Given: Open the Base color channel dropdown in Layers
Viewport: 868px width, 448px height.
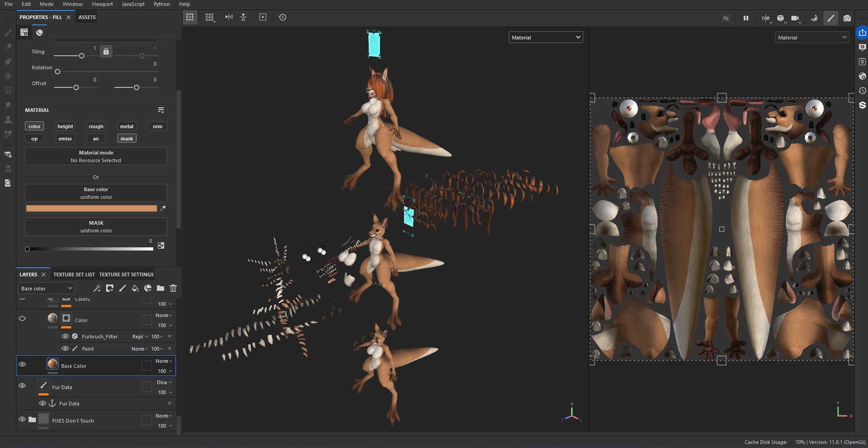Looking at the screenshot, I should click(x=47, y=289).
